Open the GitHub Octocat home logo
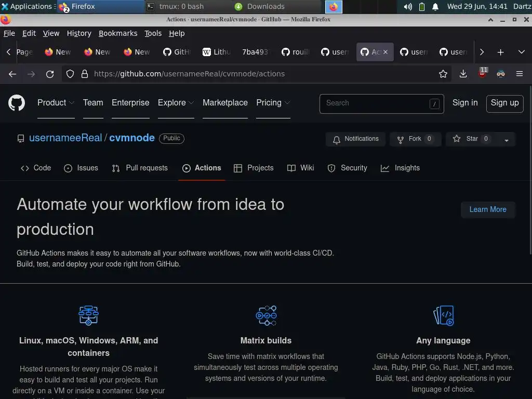The image size is (532, 399). point(17,103)
